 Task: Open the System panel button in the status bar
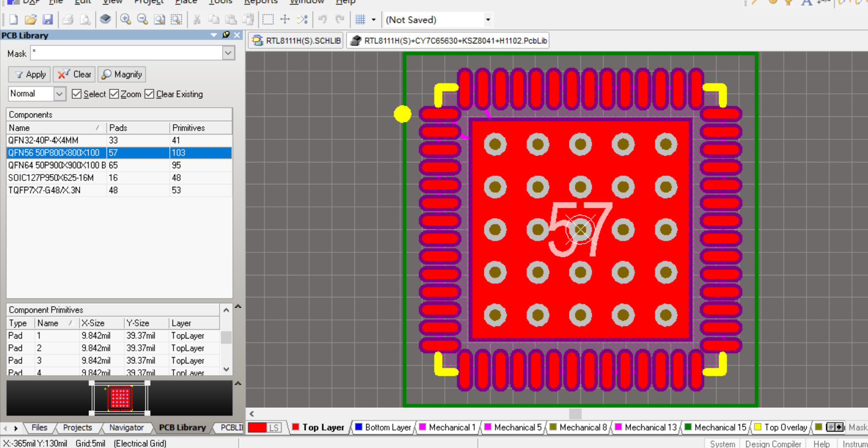(x=722, y=444)
